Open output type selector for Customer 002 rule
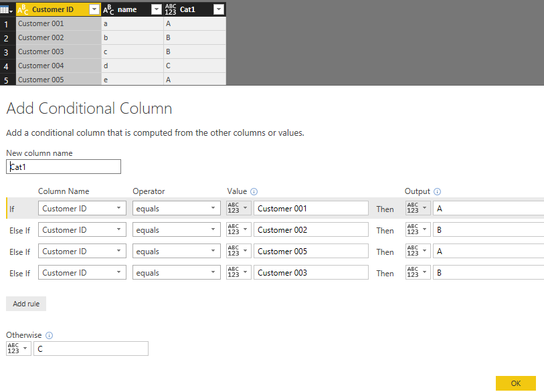This screenshot has width=544, height=392. 418,229
